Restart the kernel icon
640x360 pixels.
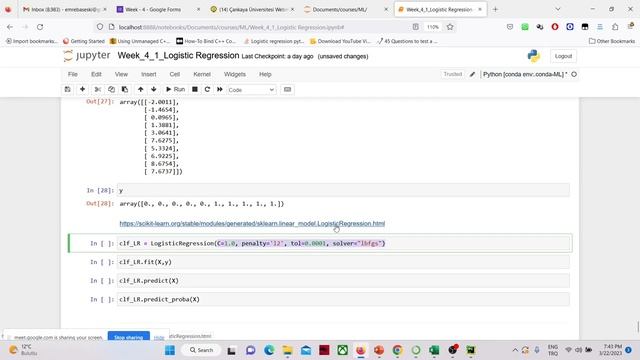(x=207, y=89)
